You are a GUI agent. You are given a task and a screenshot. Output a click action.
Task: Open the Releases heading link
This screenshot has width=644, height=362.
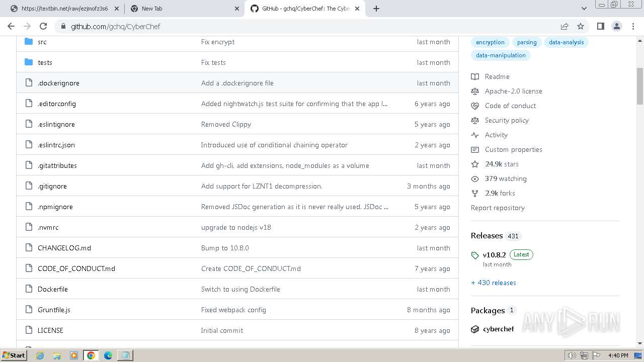click(x=487, y=235)
